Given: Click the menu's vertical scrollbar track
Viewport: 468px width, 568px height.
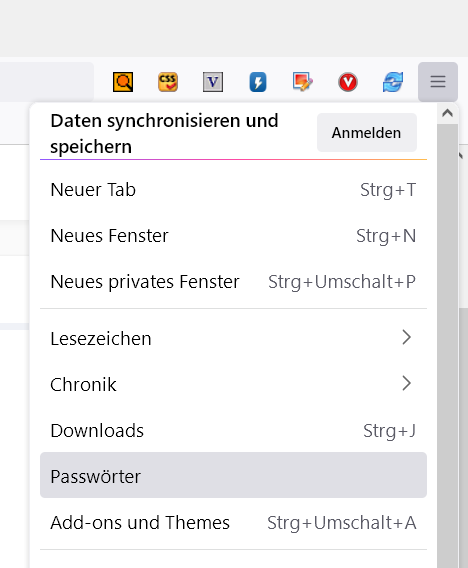Looking at the screenshot, I should (x=447, y=346).
